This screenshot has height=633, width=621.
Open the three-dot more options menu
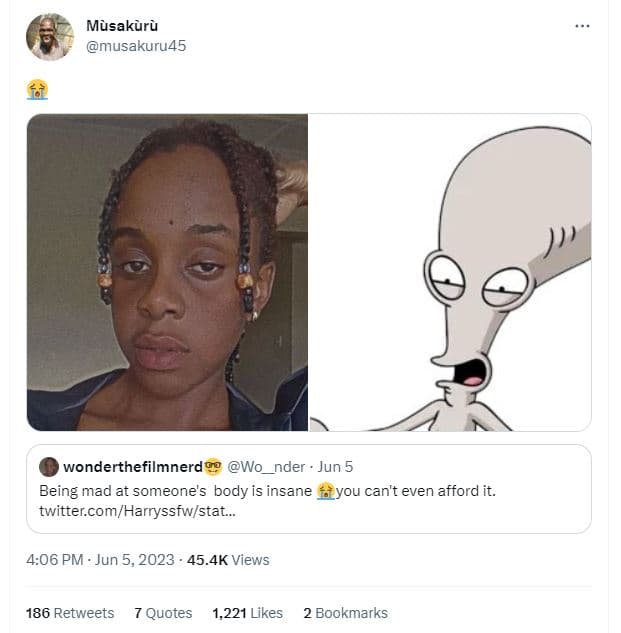click(x=582, y=26)
